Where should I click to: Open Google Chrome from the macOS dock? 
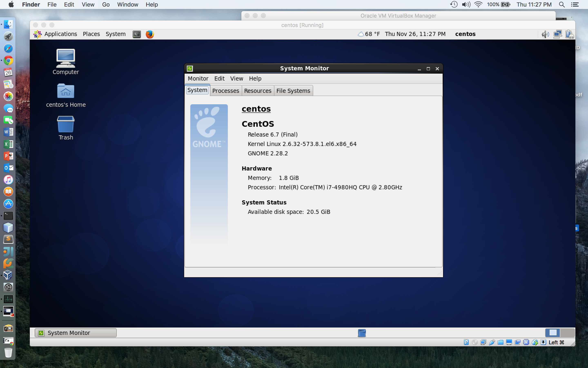pos(8,60)
